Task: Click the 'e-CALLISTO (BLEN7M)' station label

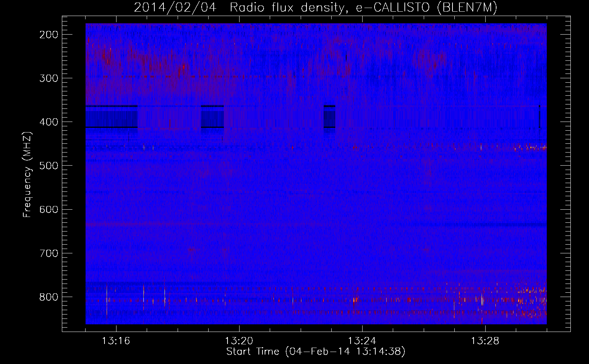Action: (x=427, y=8)
